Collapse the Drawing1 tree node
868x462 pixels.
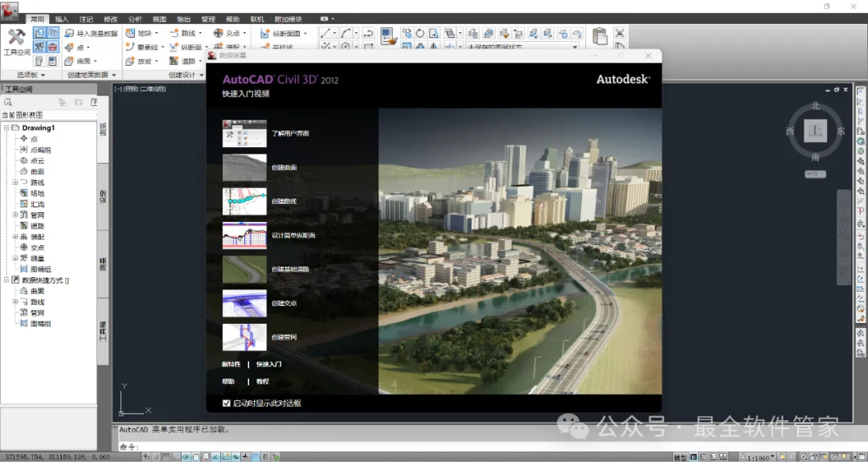(x=6, y=128)
